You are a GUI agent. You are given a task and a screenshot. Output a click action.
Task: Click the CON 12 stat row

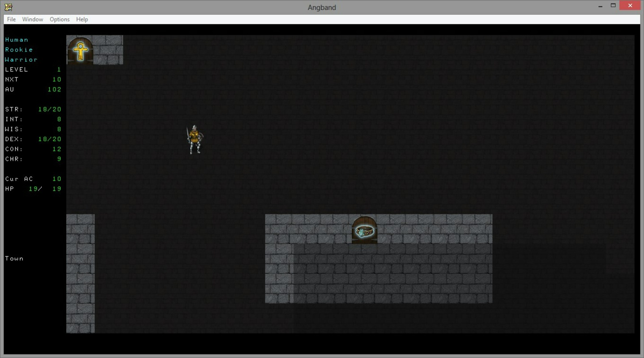[x=33, y=149]
